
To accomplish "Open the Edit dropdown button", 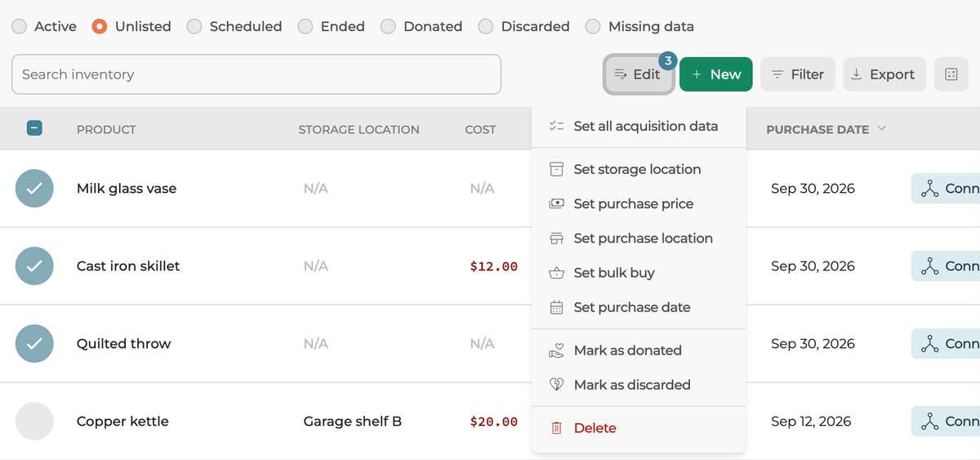I will [639, 74].
